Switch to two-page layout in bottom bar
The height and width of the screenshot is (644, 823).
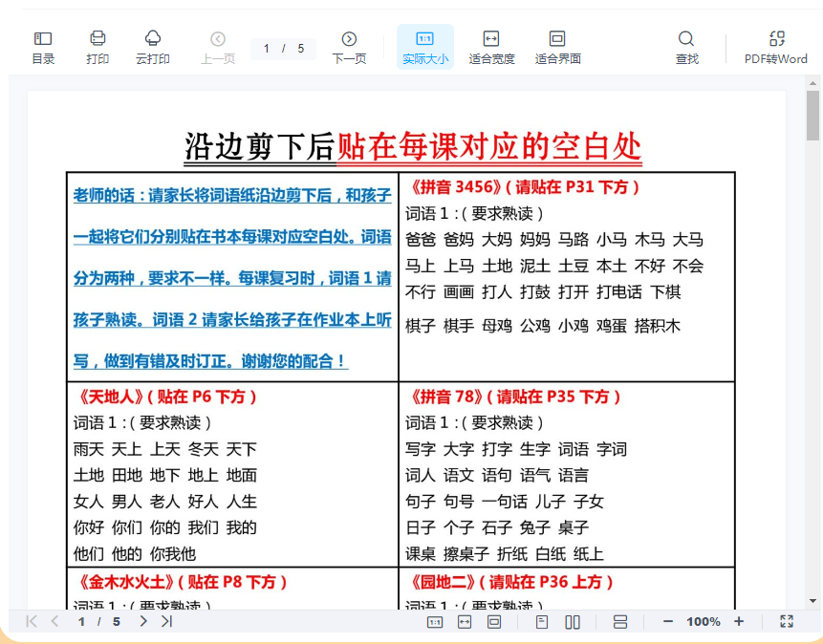click(573, 622)
